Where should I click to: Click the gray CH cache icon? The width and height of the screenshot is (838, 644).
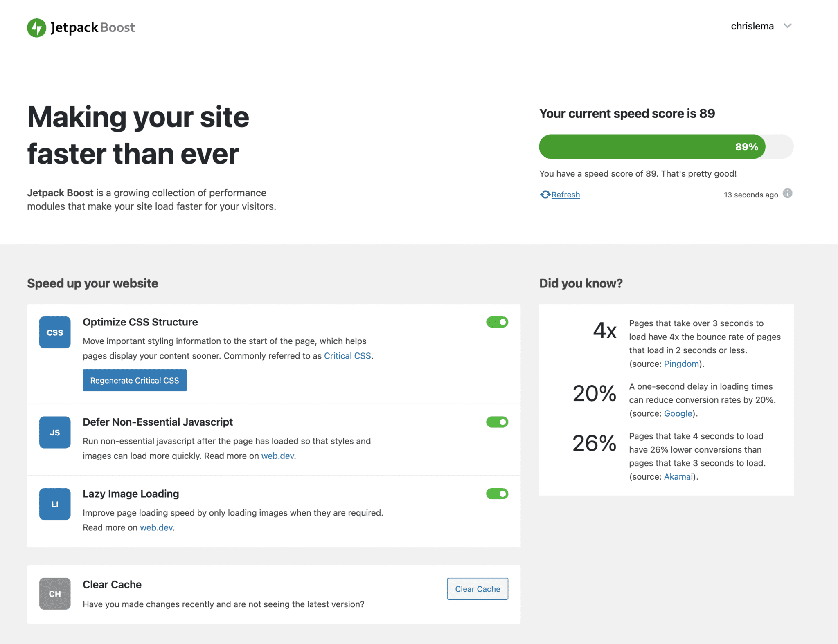[55, 594]
